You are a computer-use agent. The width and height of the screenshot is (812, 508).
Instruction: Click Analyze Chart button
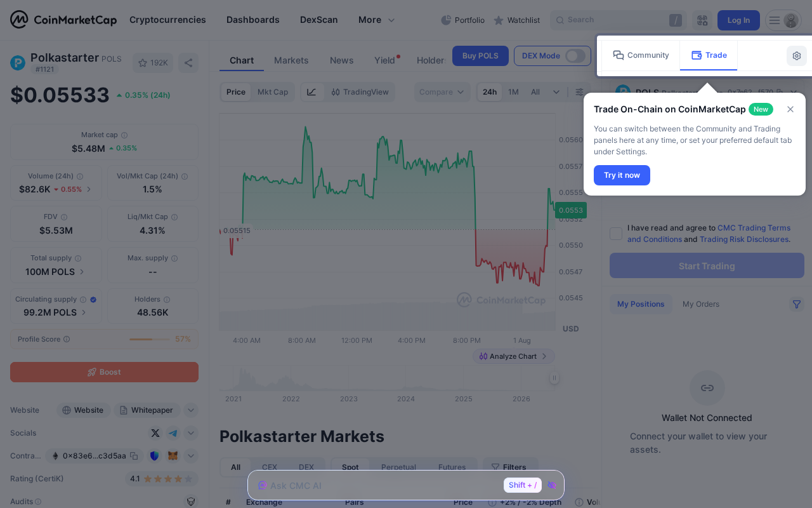pyautogui.click(x=513, y=356)
